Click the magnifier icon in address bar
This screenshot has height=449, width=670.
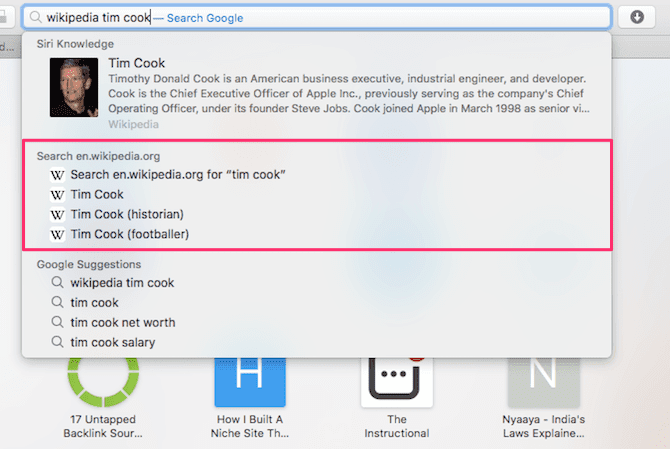(x=35, y=17)
